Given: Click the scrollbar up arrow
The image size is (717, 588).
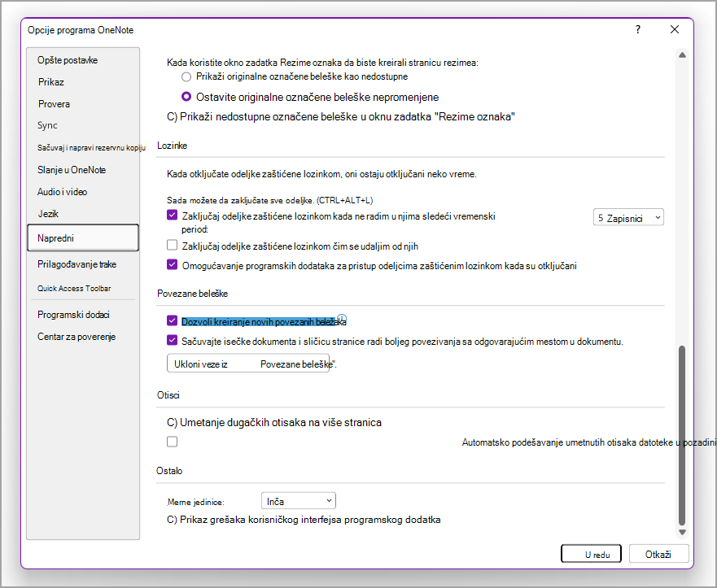Looking at the screenshot, I should tap(682, 55).
